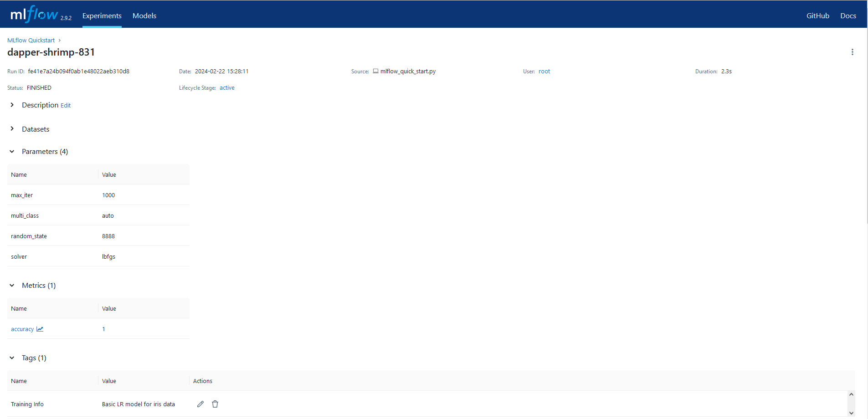Open the GitHub link

pyautogui.click(x=818, y=15)
